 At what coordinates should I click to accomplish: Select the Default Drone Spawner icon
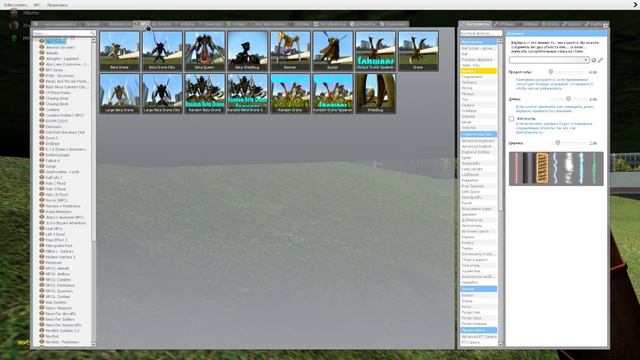coord(376,51)
